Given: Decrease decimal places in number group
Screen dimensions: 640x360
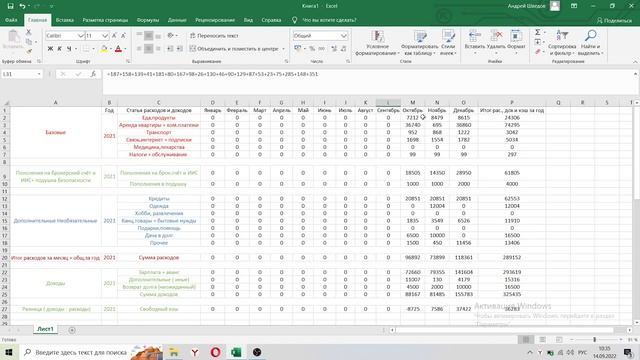Looking at the screenshot, I should click(x=344, y=49).
